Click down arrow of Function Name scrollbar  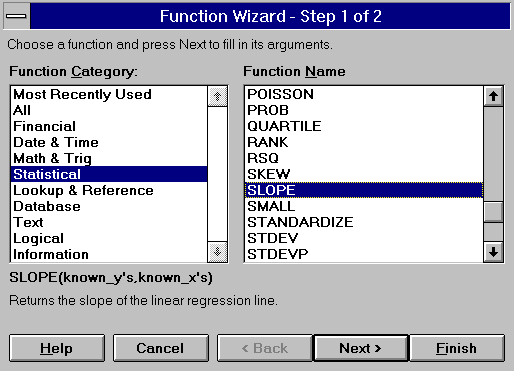pos(493,252)
